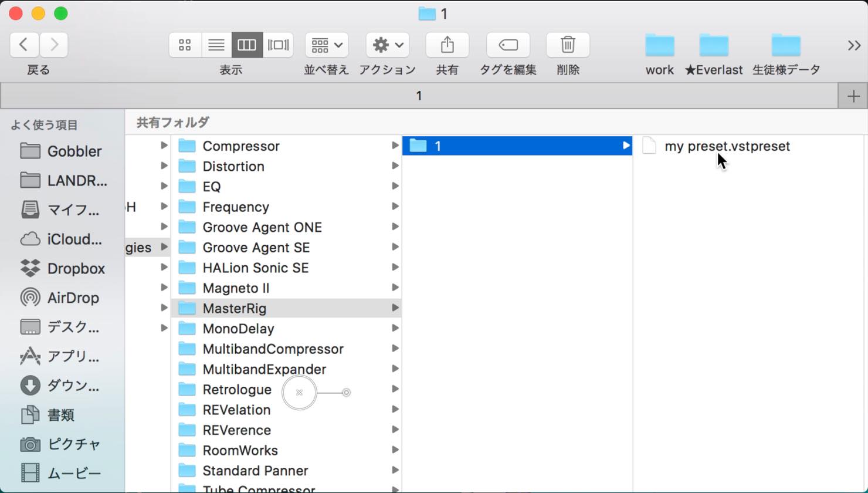Select the Frequency folder
This screenshot has width=868, height=493.
click(286, 207)
